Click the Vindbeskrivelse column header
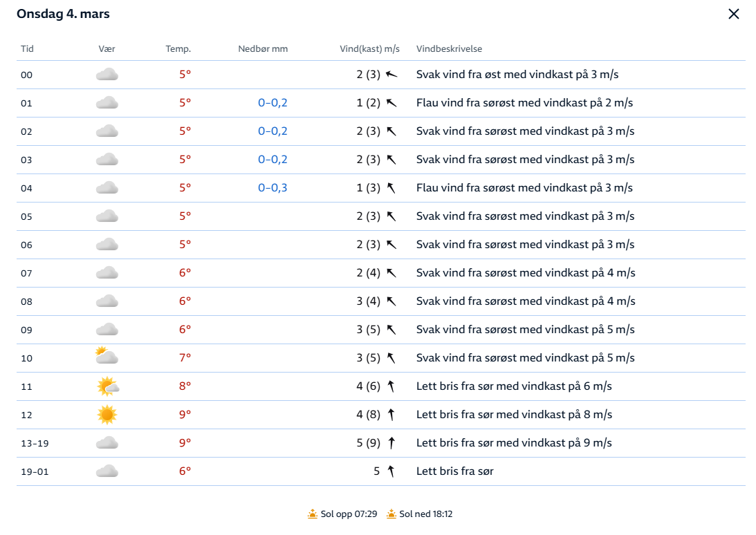756x535 pixels. click(449, 49)
